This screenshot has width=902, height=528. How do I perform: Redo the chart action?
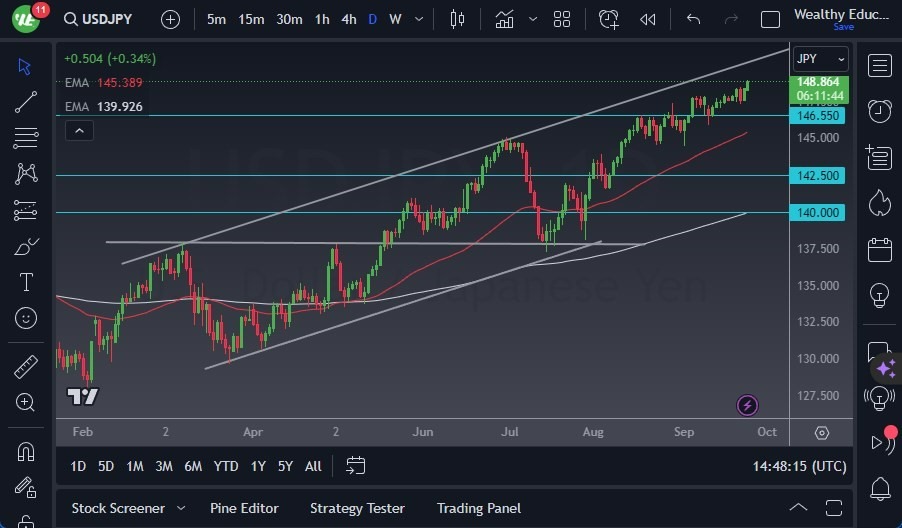click(x=731, y=20)
